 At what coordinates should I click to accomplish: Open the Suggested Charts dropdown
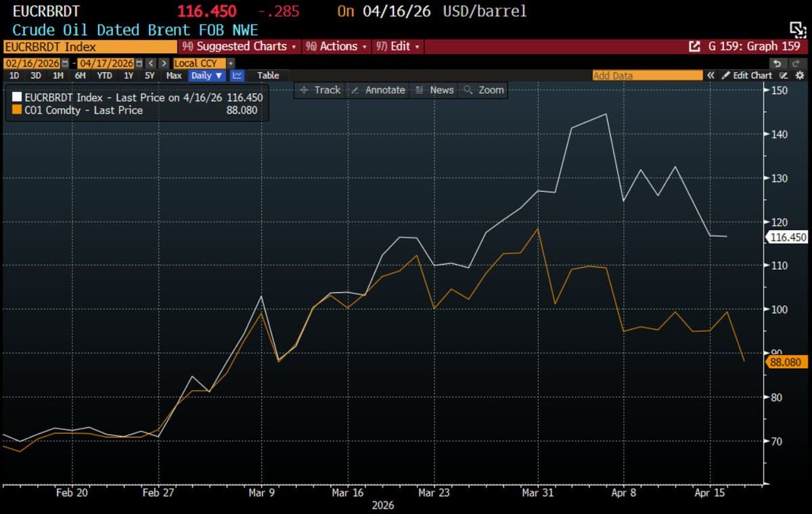coord(240,47)
